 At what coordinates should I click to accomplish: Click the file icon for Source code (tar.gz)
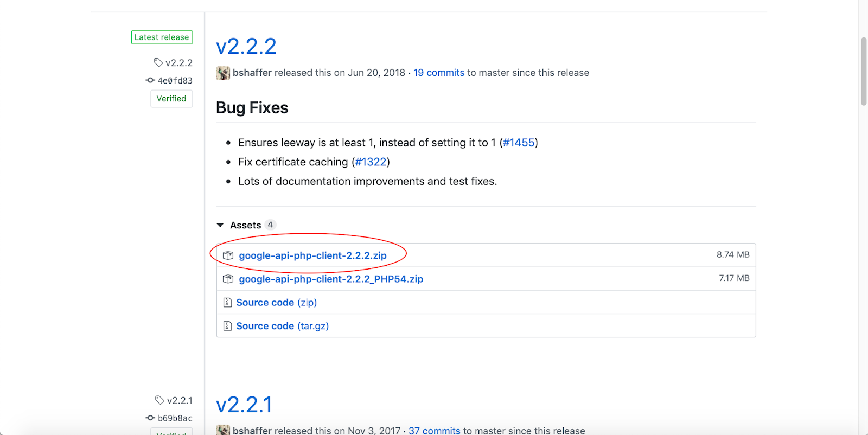228,326
